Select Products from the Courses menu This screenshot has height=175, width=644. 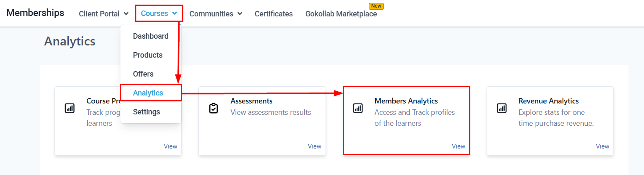148,55
